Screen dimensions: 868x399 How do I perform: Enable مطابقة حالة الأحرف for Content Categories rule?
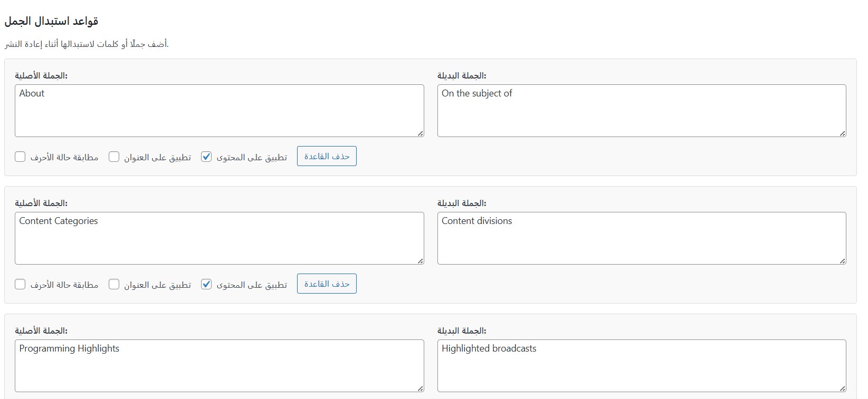pyautogui.click(x=20, y=284)
